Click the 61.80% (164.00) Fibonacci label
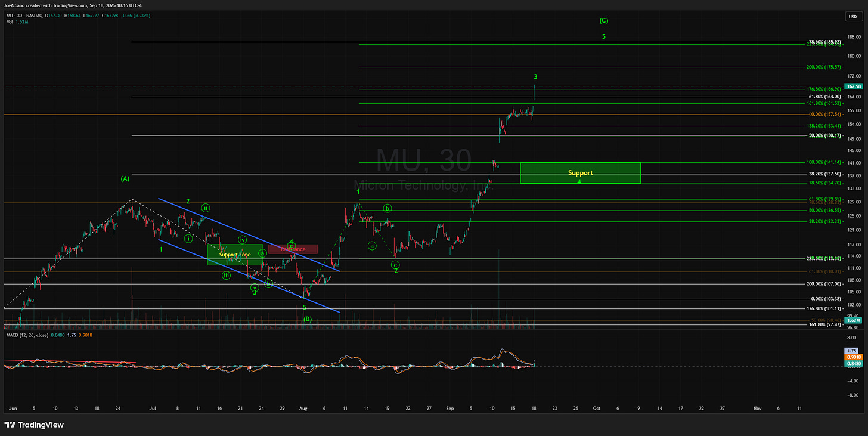This screenshot has width=868, height=436. pos(824,97)
